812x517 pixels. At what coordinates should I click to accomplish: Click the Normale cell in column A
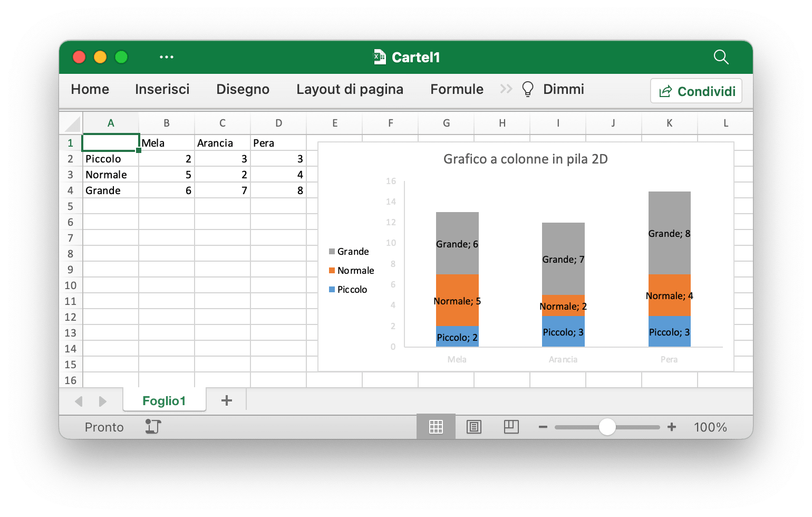[111, 175]
